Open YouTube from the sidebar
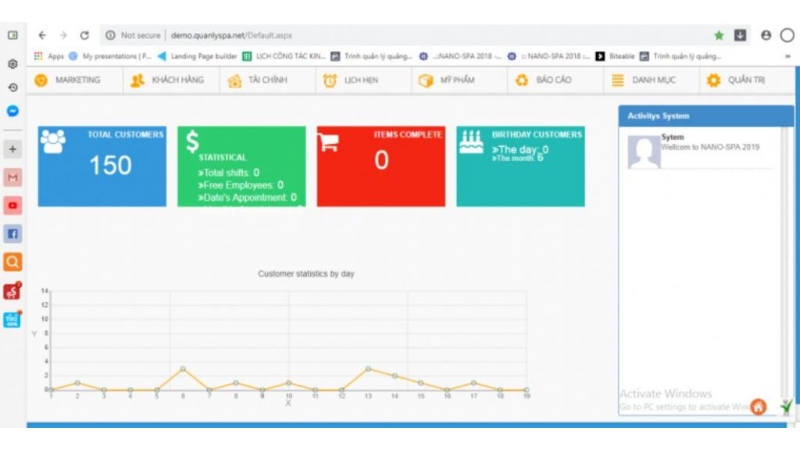The image size is (800, 450). (13, 205)
